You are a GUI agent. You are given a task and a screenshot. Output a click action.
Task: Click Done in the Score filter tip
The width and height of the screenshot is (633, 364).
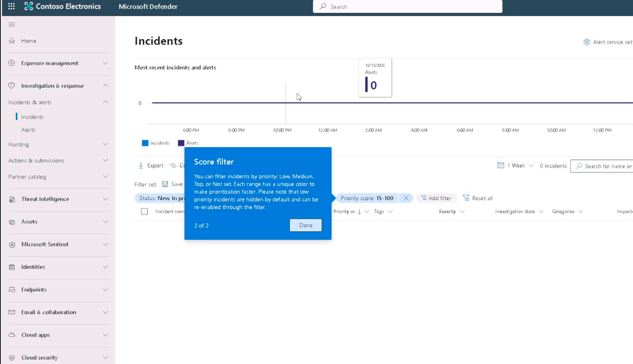click(305, 225)
